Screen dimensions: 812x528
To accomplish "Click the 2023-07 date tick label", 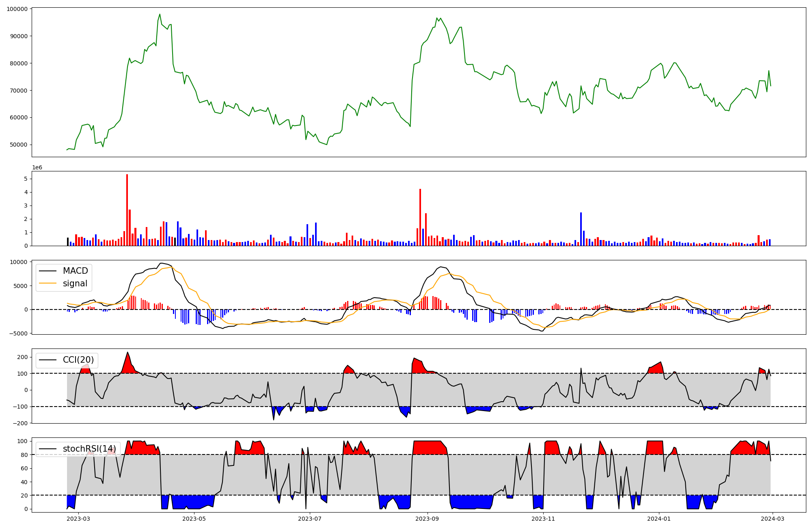I will (310, 519).
